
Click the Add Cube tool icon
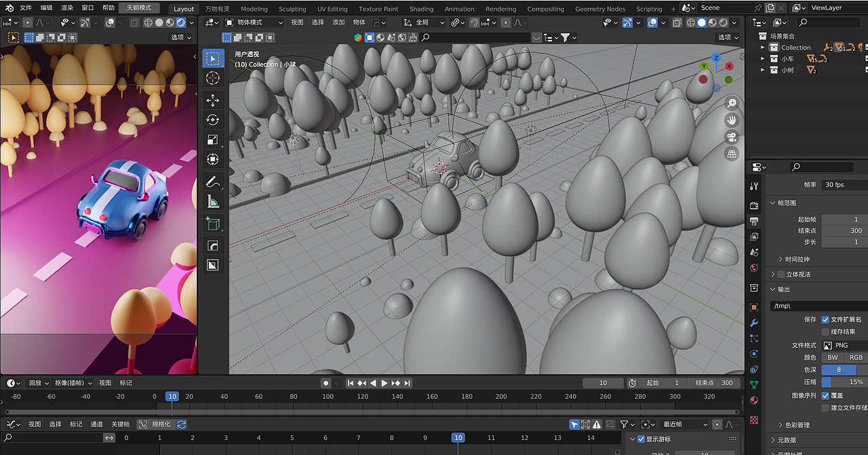[213, 224]
